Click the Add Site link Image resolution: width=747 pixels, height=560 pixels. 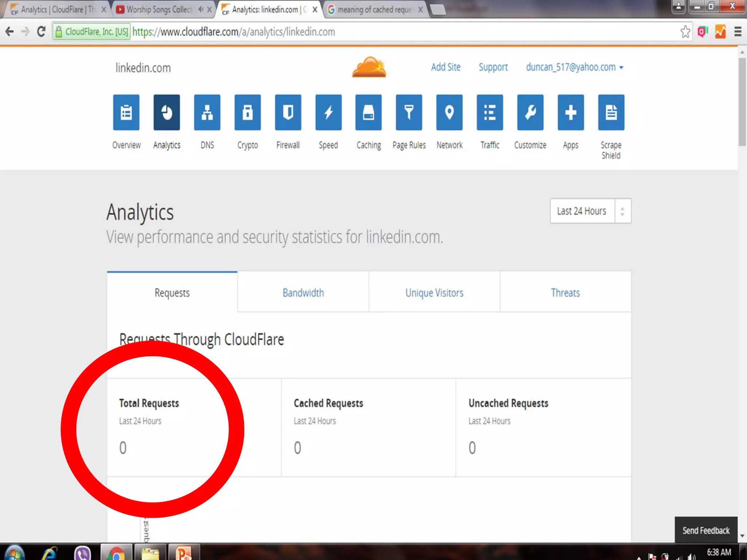[x=445, y=67]
